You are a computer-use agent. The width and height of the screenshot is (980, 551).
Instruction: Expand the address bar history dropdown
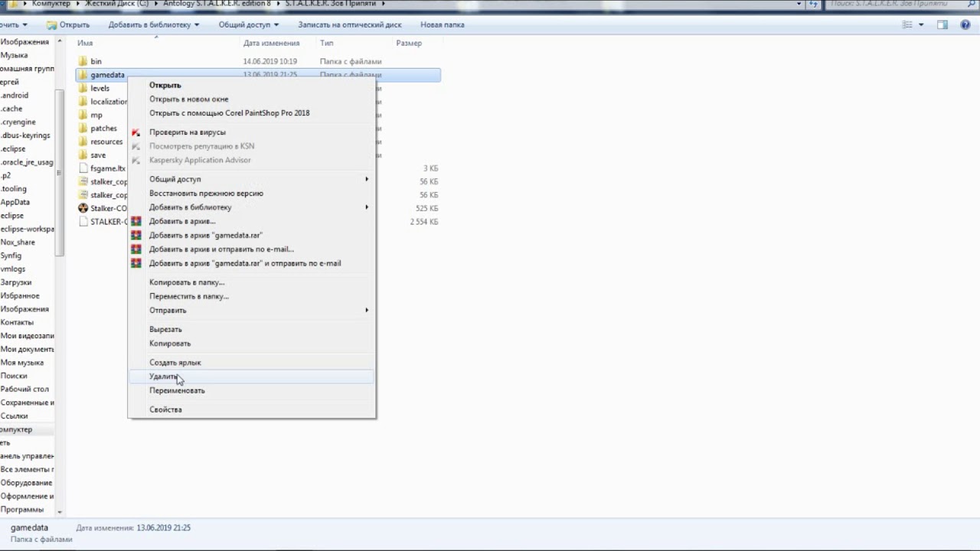pyautogui.click(x=799, y=4)
